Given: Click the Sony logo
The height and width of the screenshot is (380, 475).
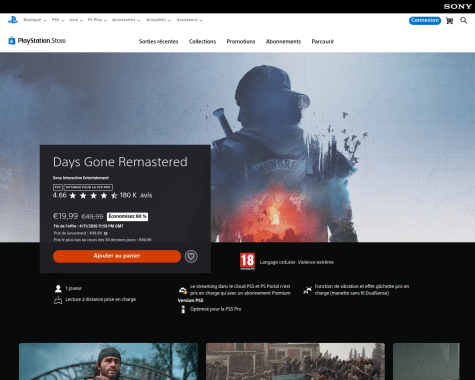Looking at the screenshot, I should pos(457,6).
